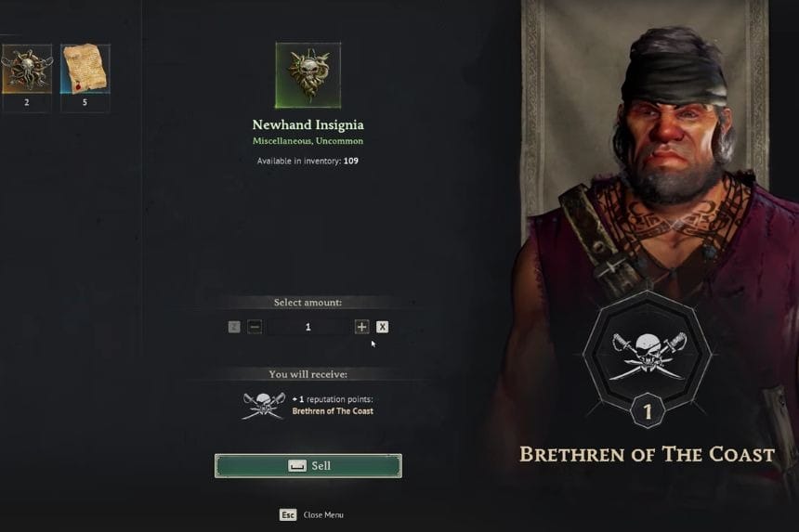Click the Esc key icon

coord(288,514)
